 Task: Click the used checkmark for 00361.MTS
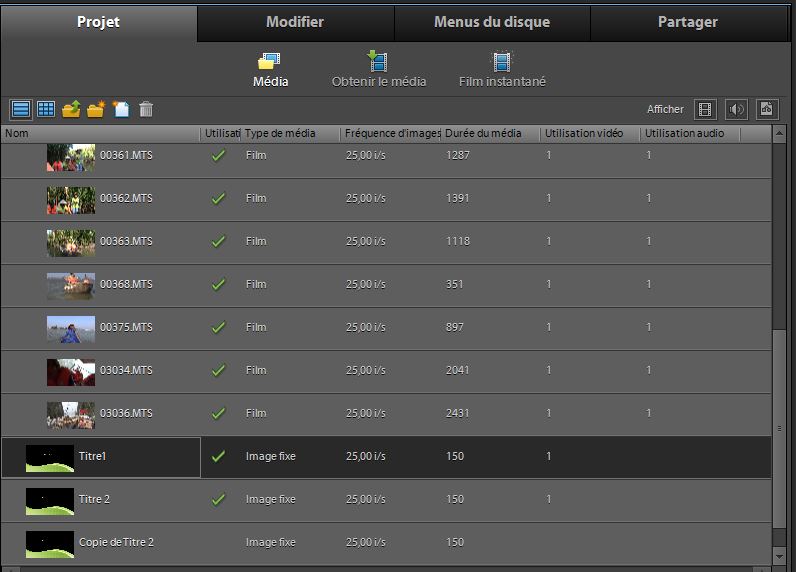(x=218, y=155)
